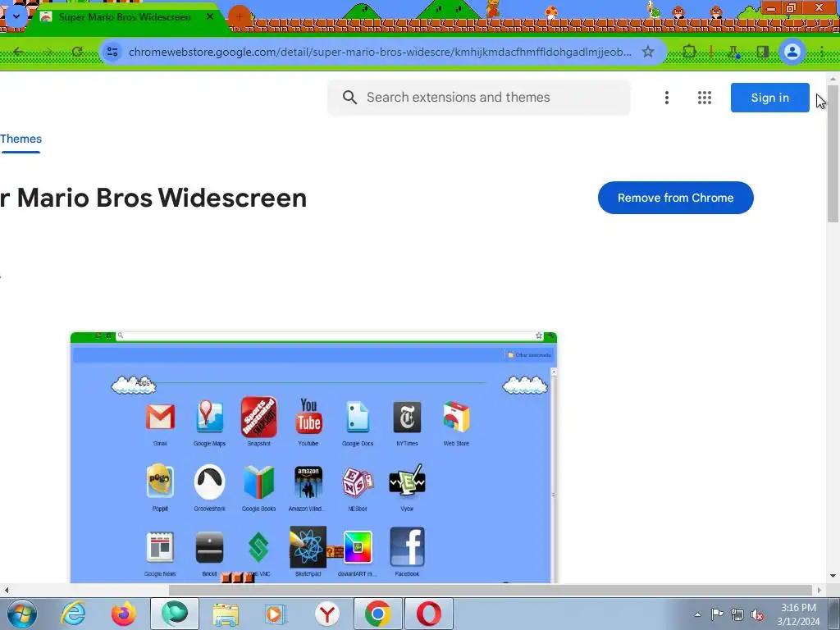
Task: Go back with the browser back arrow
Action: [x=18, y=52]
